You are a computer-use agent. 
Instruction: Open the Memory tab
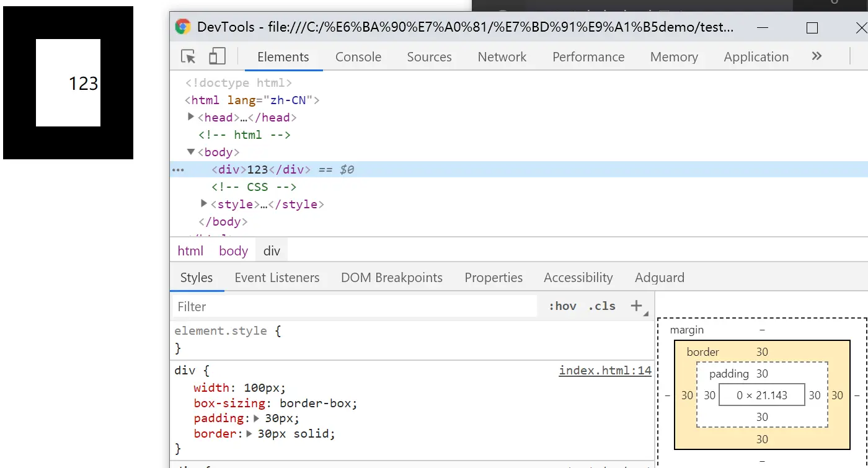coord(674,57)
